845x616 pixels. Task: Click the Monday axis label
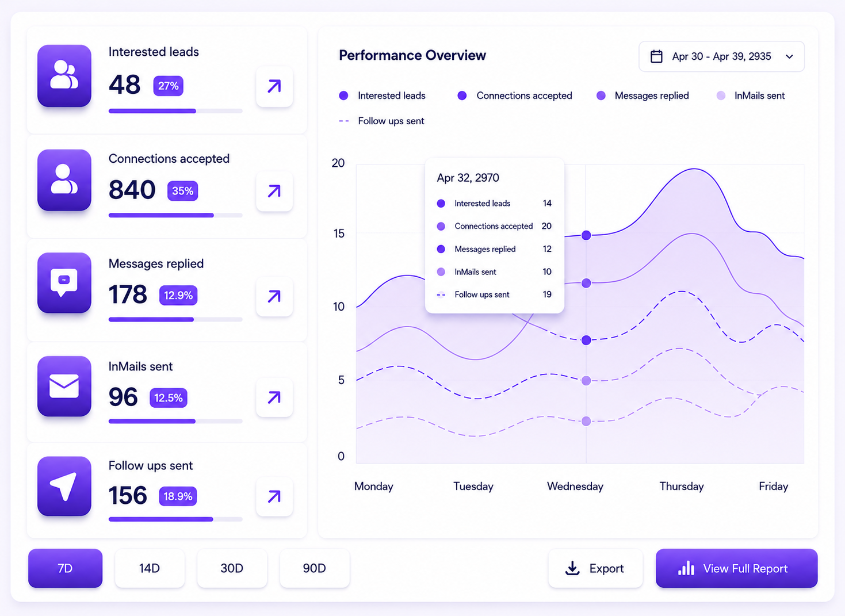coord(374,487)
